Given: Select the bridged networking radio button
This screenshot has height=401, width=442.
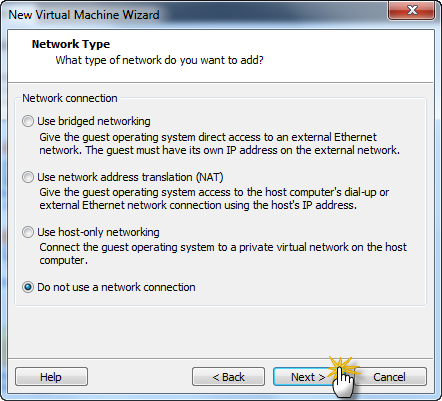Looking at the screenshot, I should [x=28, y=121].
